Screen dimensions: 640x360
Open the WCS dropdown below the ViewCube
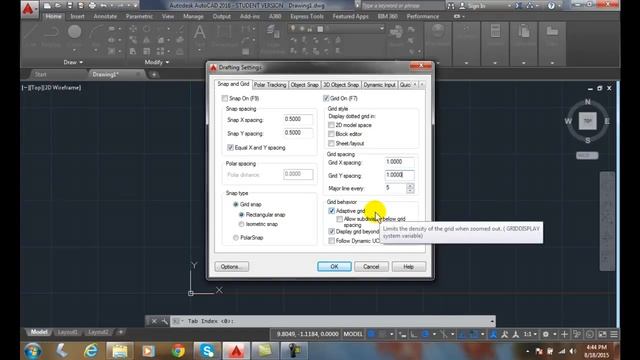tap(587, 156)
